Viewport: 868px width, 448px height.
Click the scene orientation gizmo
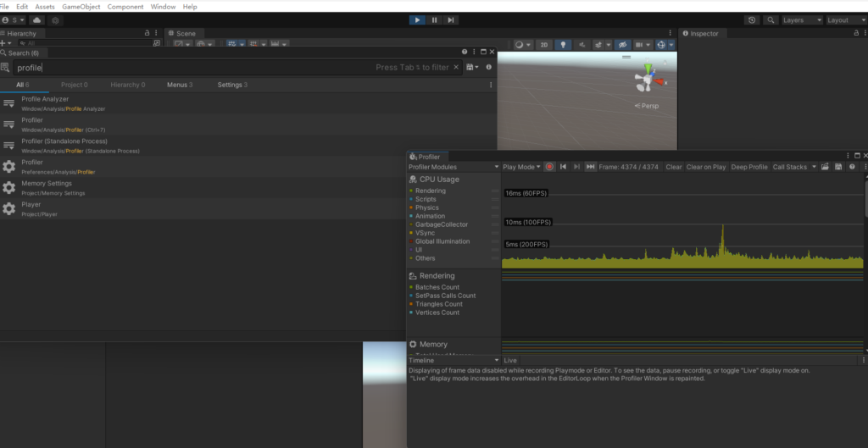tap(648, 80)
